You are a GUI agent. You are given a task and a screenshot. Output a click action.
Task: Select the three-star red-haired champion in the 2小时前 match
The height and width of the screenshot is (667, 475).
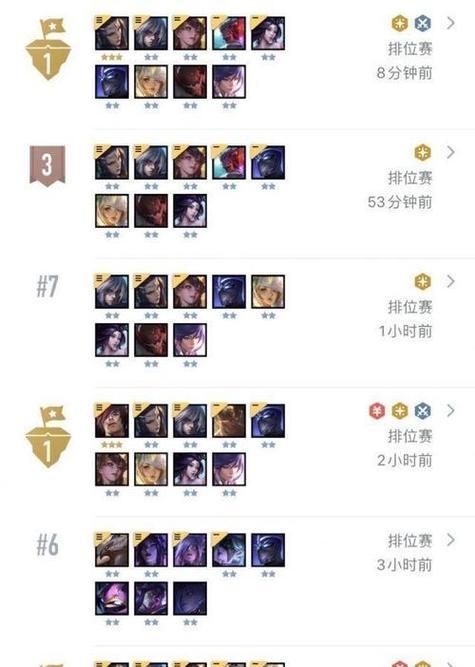(x=112, y=421)
